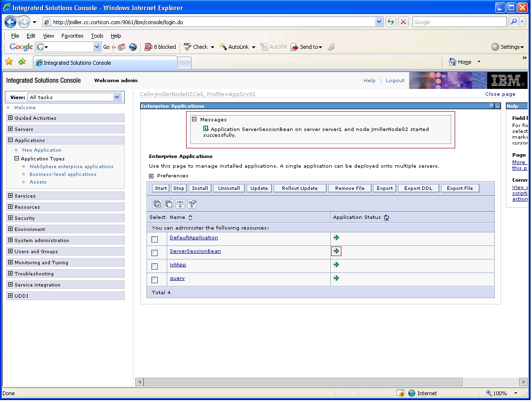Screen dimensions: 532x402
Task: Click the search magnifier icon
Action: point(514,22)
